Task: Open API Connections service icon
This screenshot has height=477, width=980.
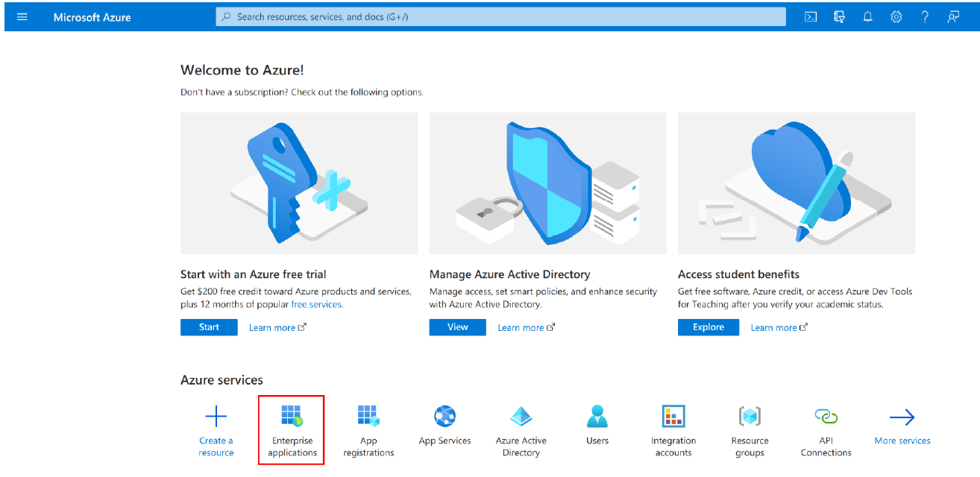Action: pyautogui.click(x=826, y=416)
